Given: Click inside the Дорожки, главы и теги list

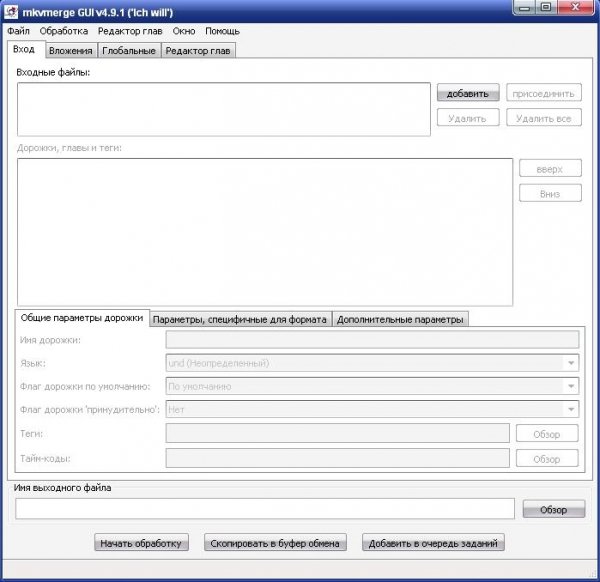Looking at the screenshot, I should (x=265, y=232).
